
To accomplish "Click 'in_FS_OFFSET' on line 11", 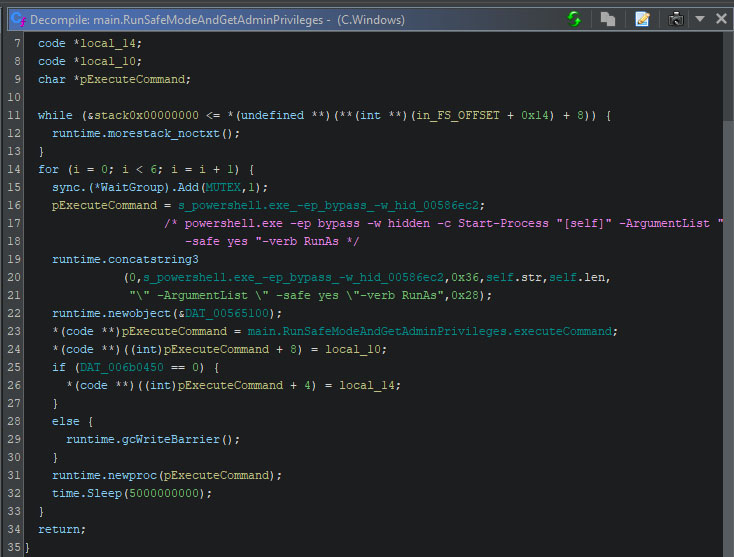I will pos(458,116).
